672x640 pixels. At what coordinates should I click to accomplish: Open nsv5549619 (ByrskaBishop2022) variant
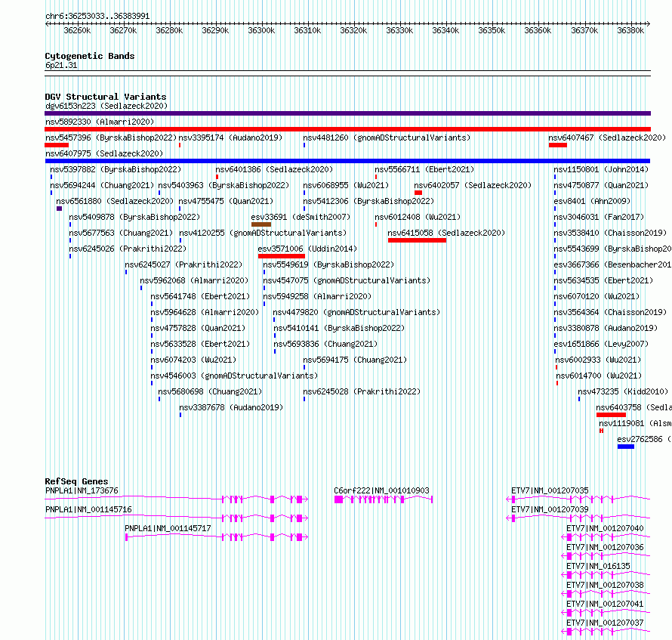[x=328, y=264]
